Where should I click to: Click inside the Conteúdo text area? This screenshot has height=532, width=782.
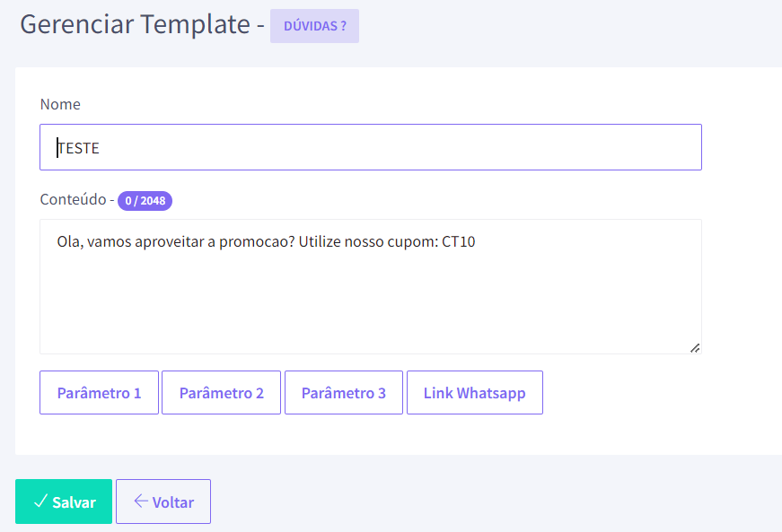click(371, 286)
